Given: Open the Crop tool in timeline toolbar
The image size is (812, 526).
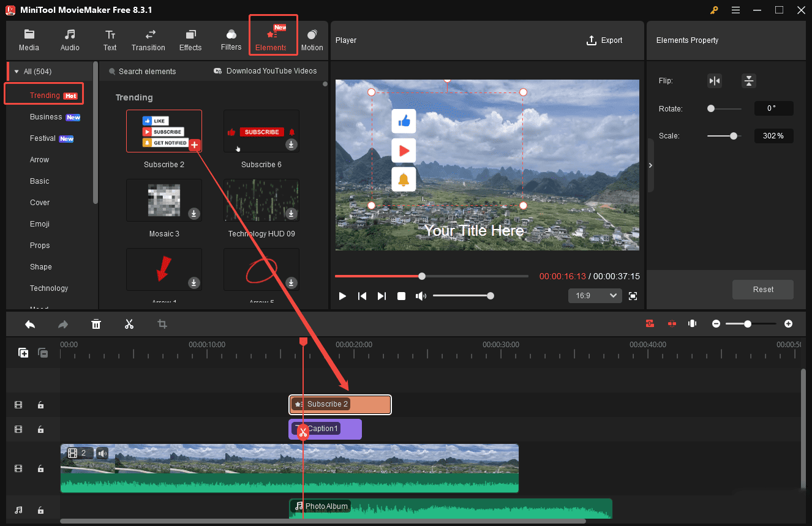Looking at the screenshot, I should [162, 323].
